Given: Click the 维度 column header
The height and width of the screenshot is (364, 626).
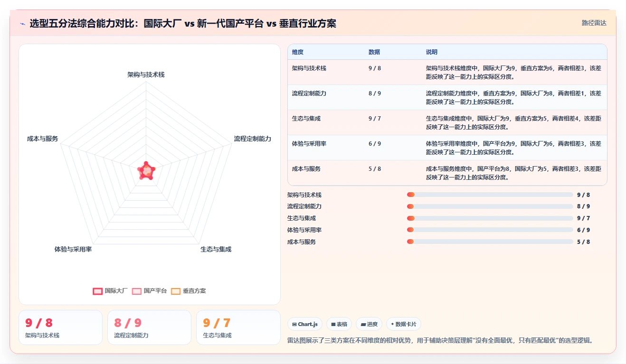Looking at the screenshot, I should 298,52.
